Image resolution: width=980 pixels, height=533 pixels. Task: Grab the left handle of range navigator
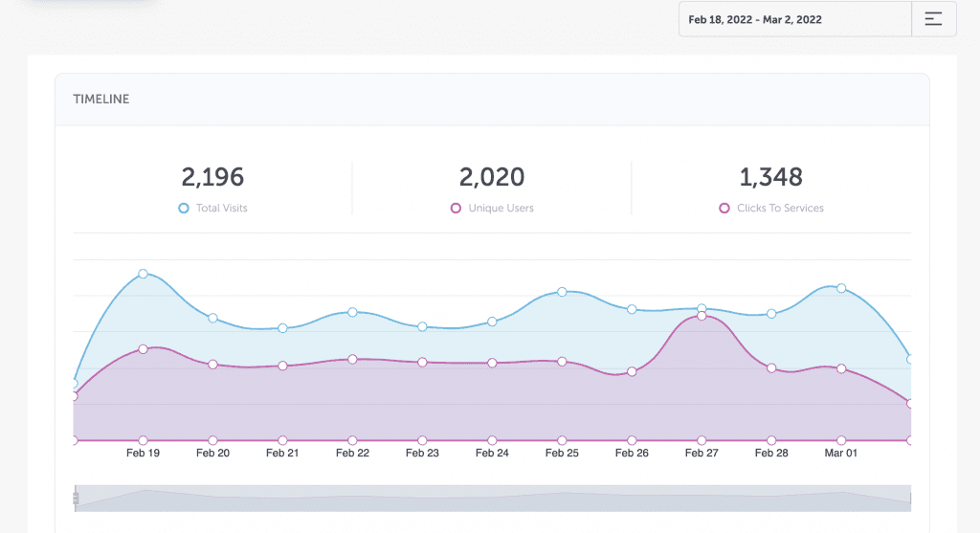coord(76,498)
